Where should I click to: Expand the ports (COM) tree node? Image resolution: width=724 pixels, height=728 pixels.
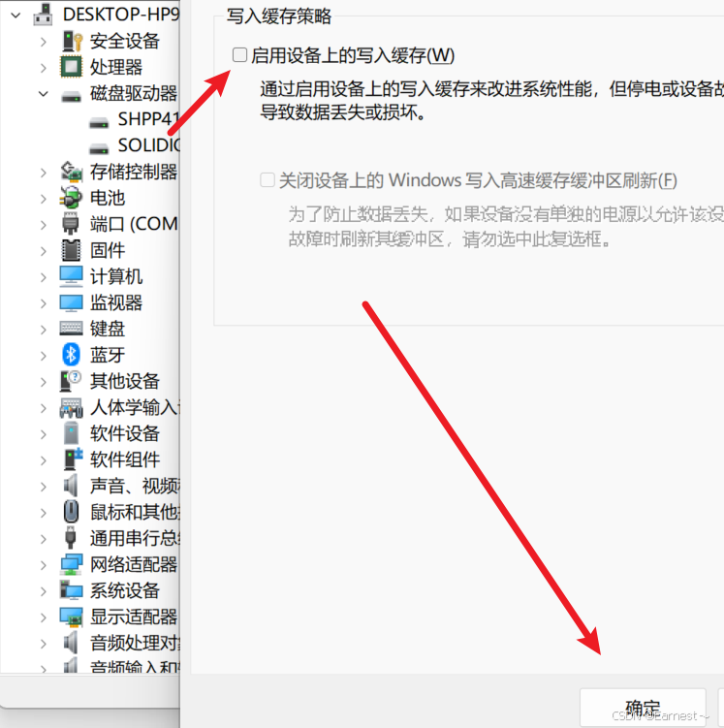coord(44,225)
